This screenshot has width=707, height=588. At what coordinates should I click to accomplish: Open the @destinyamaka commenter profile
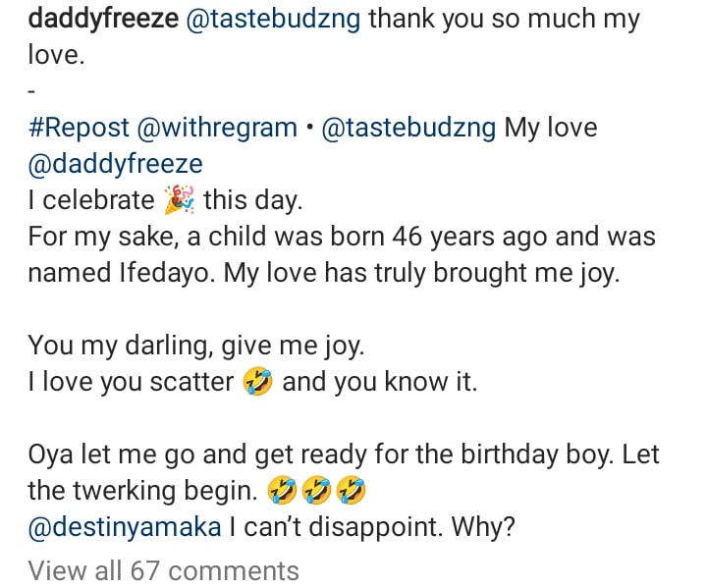coord(125,527)
